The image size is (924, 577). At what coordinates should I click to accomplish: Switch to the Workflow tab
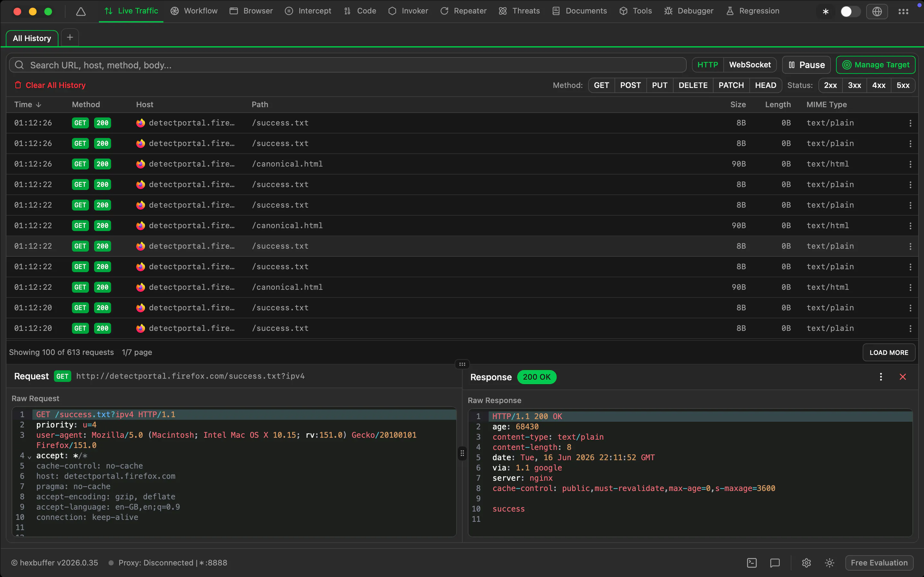point(194,11)
